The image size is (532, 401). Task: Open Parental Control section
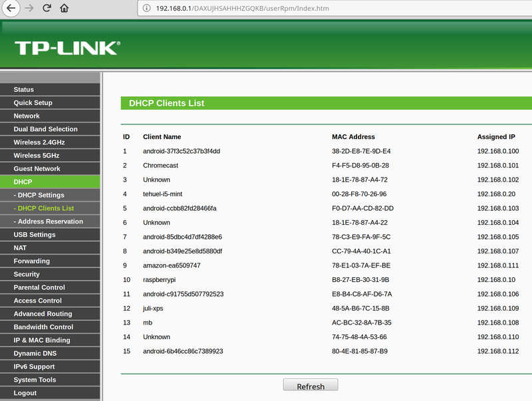pyautogui.click(x=50, y=288)
